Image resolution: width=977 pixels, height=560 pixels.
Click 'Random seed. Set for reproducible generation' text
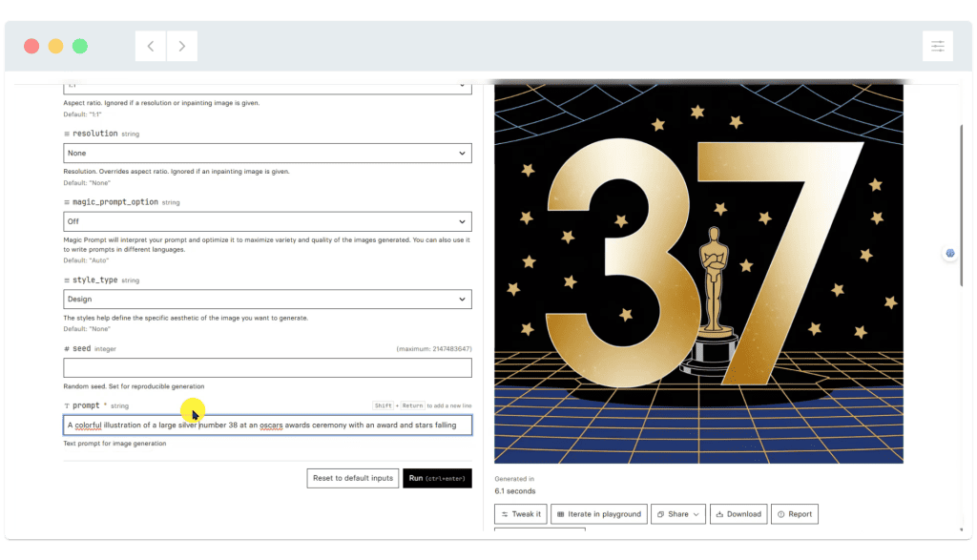click(134, 386)
